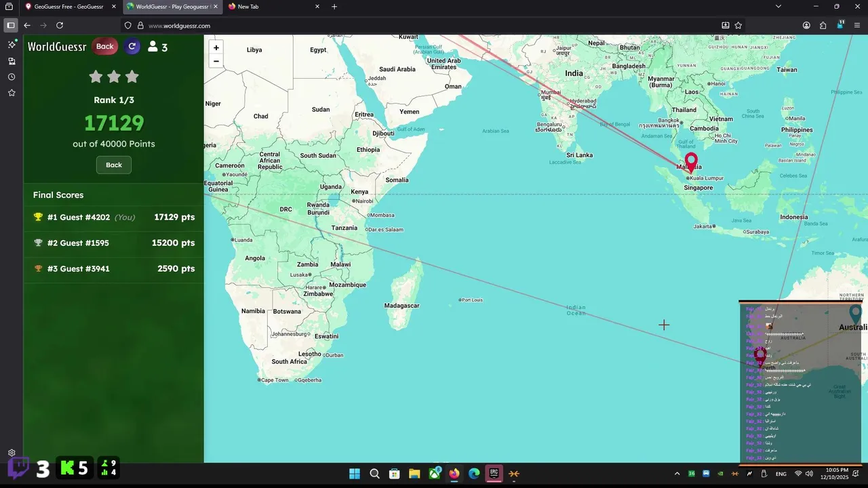
Task: Open a new browser tab with plus
Action: 334,7
